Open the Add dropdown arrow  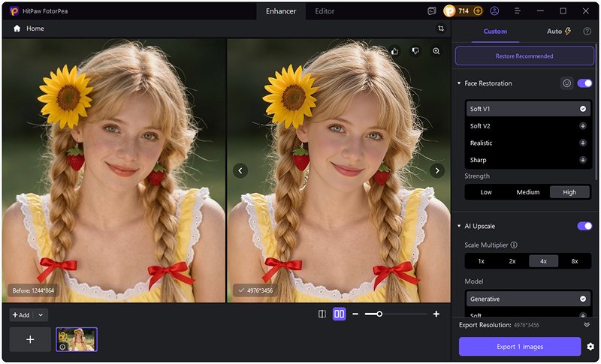41,315
